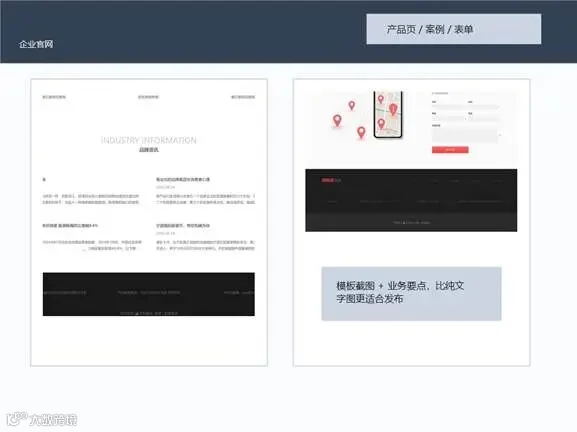Click the 模板截图 + 业务要点 note box

point(411,294)
